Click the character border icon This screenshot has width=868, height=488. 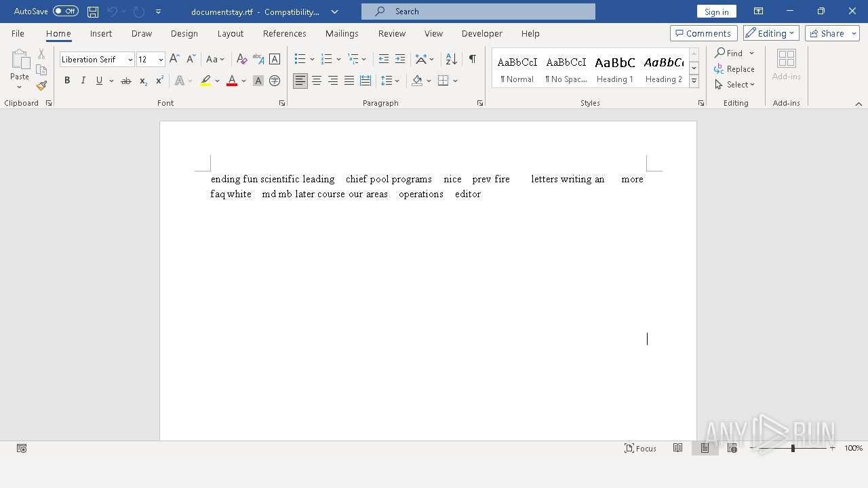click(275, 59)
